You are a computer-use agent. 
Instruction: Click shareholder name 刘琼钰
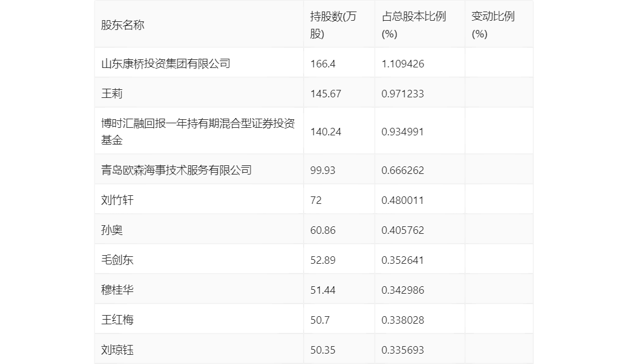tap(118, 350)
